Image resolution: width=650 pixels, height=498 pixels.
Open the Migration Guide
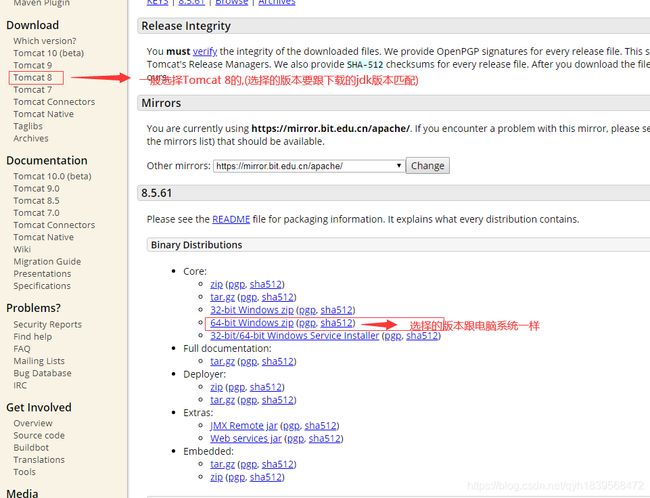pyautogui.click(x=47, y=262)
